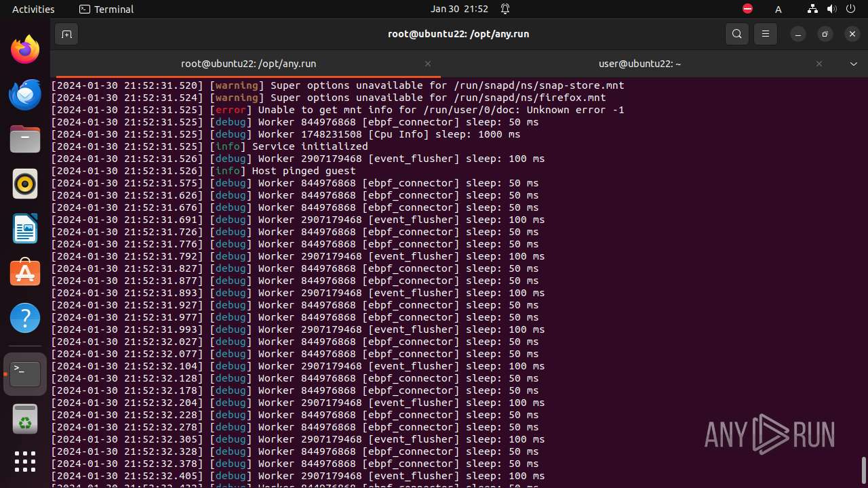Viewport: 868px width, 488px height.
Task: Click the red do-not-disturb indicator
Action: coord(747,9)
